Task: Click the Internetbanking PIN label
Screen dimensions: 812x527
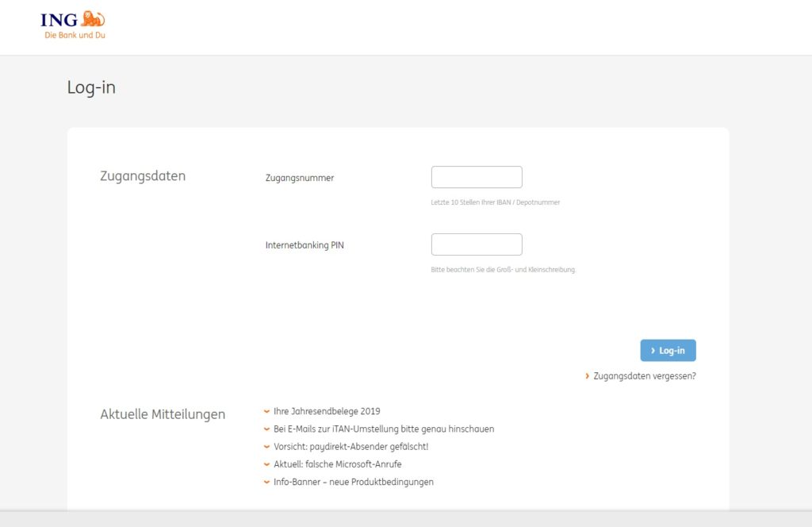Action: 304,245
